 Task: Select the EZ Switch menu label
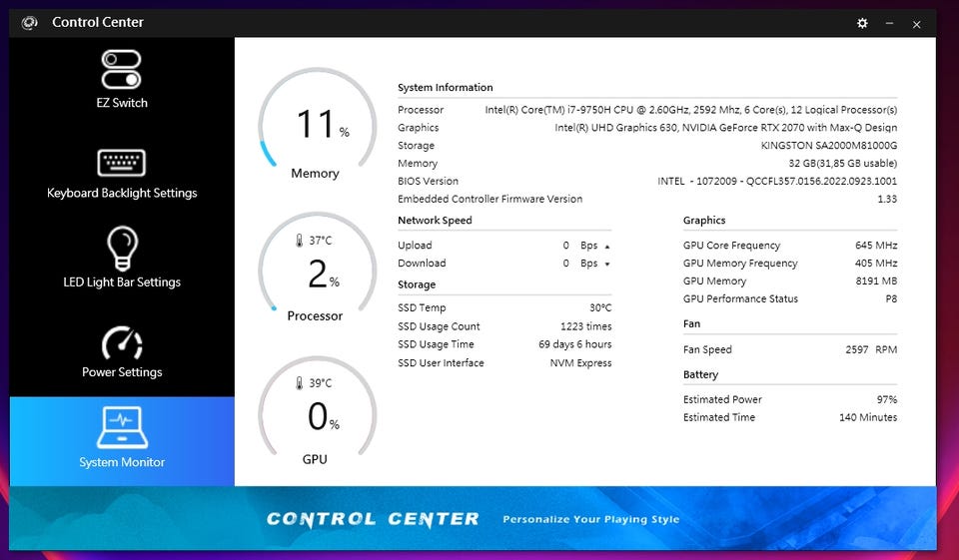122,103
